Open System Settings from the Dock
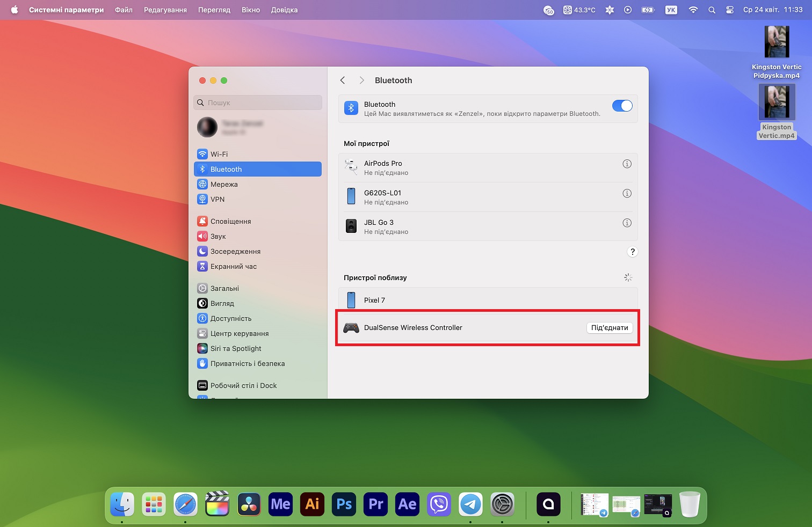 pyautogui.click(x=502, y=504)
